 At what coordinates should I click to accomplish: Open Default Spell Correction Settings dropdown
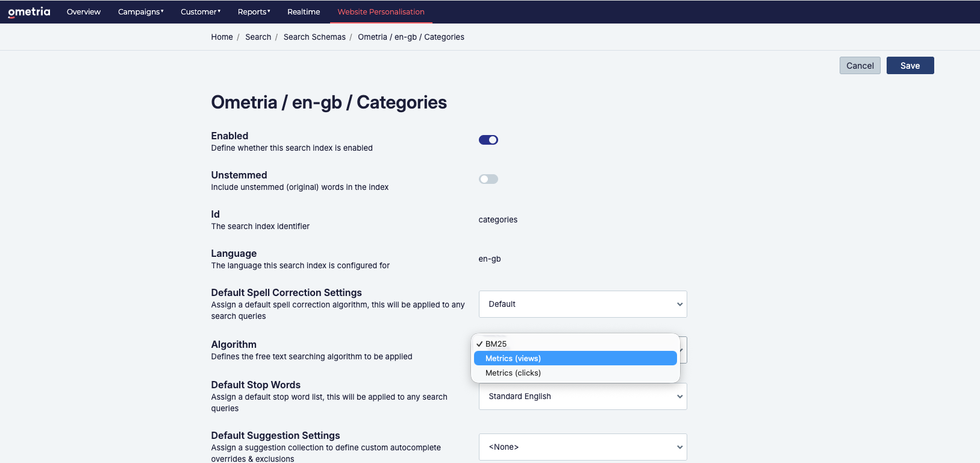tap(583, 304)
